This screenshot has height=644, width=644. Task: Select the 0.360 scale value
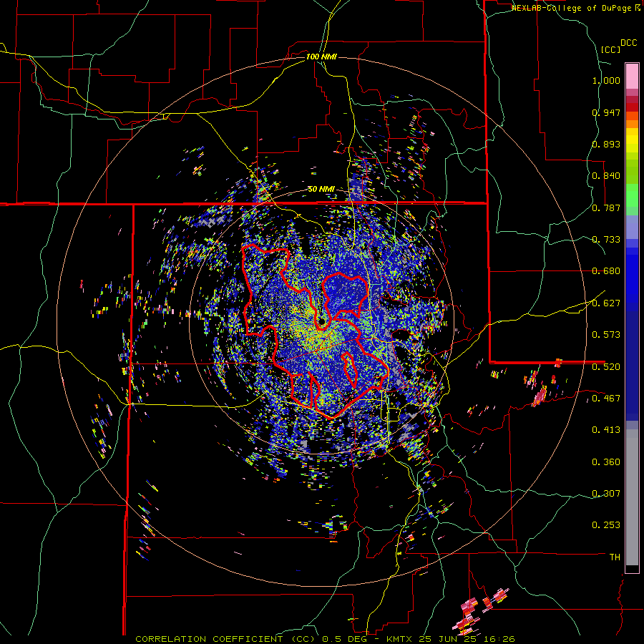click(606, 462)
